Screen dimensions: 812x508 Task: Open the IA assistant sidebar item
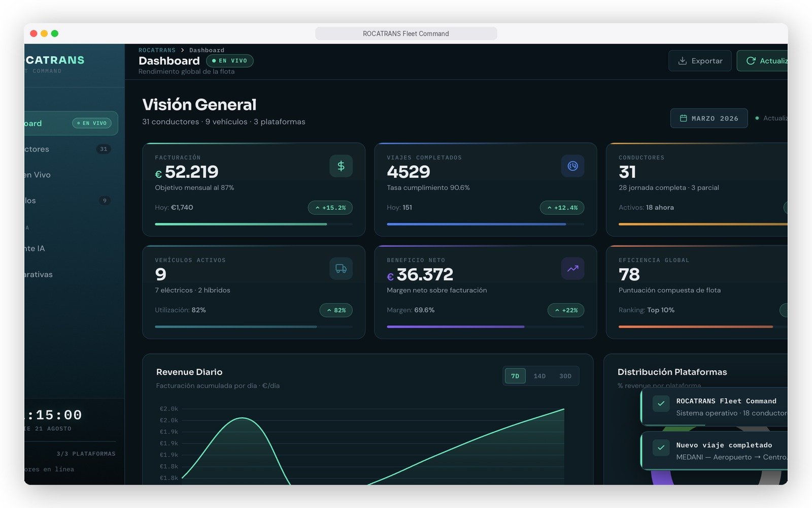click(x=71, y=248)
